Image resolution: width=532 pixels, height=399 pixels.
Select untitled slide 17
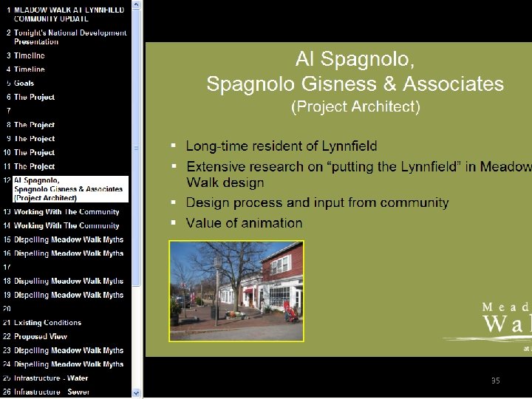coord(7,267)
